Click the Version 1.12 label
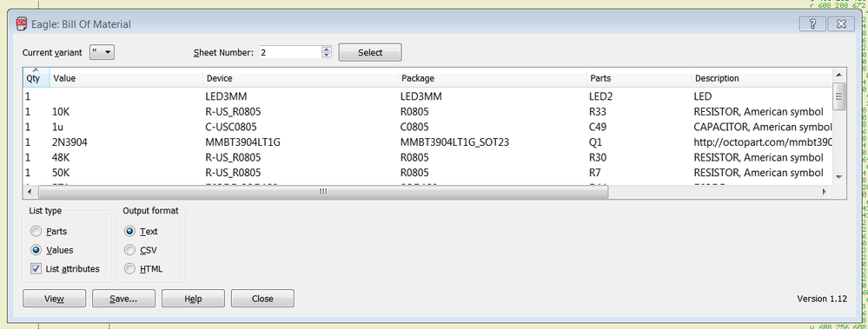 (822, 299)
